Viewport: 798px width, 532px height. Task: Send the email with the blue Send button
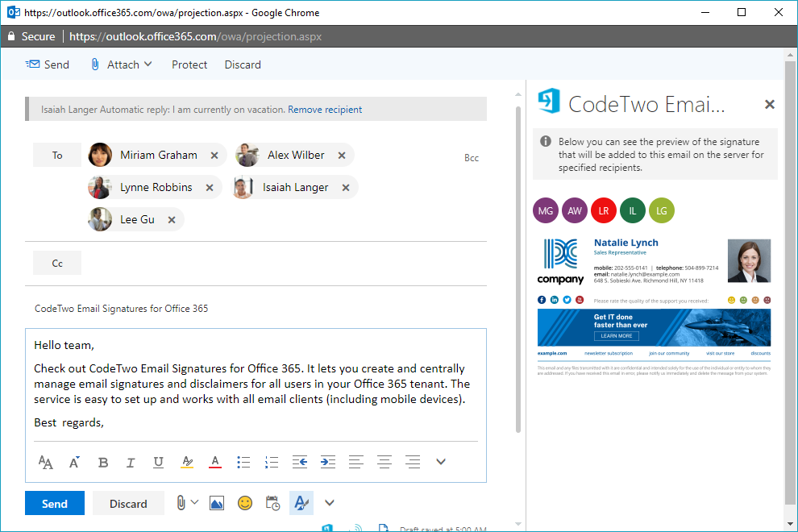pyautogui.click(x=54, y=502)
